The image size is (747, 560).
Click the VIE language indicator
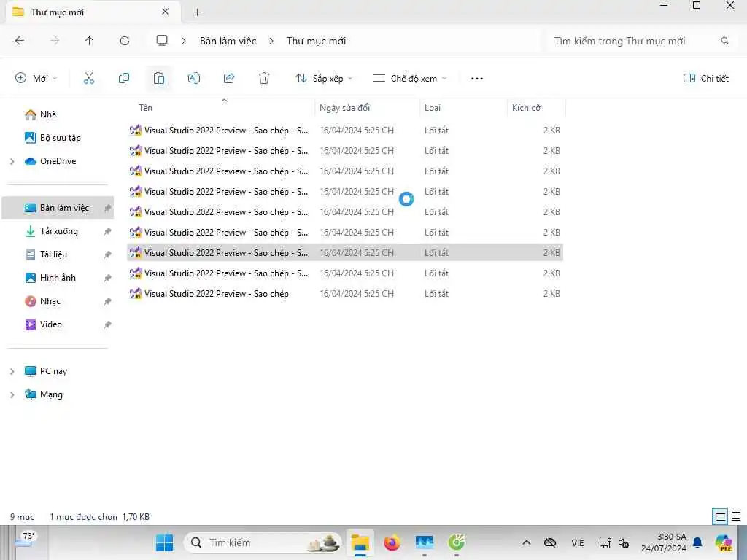[x=578, y=542]
